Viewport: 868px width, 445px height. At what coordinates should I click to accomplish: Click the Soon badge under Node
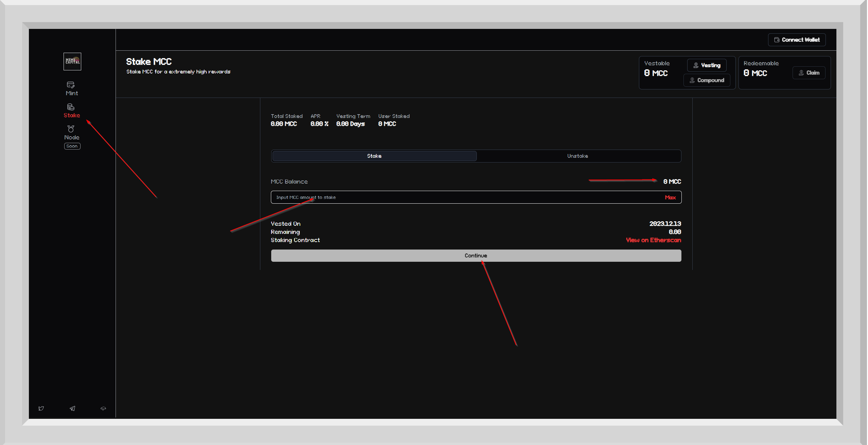[72, 146]
